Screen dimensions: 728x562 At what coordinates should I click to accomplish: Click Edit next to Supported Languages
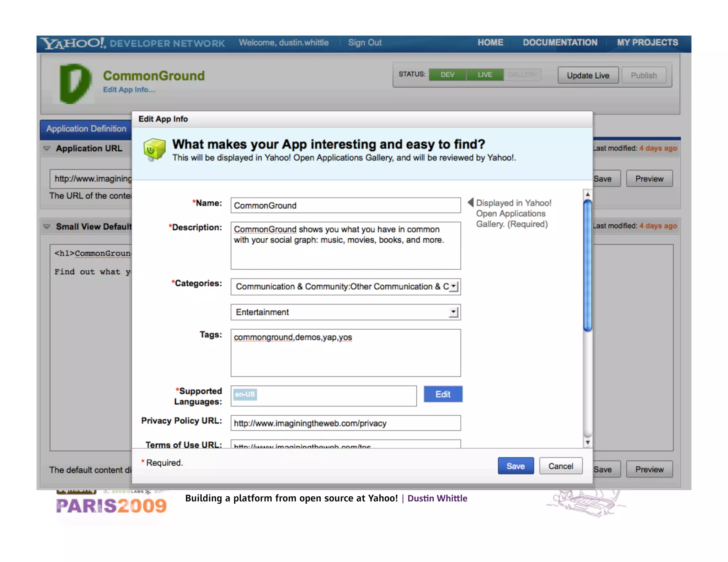coord(443,394)
